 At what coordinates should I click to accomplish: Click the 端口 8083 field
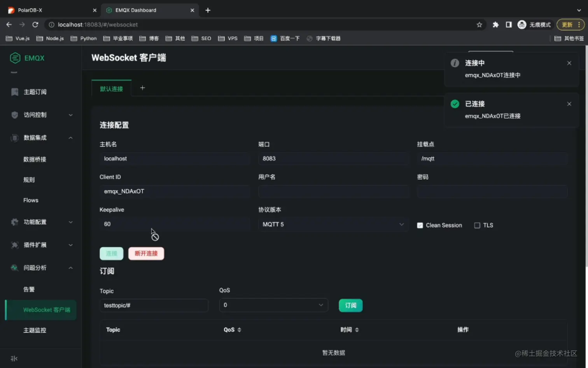tap(333, 158)
